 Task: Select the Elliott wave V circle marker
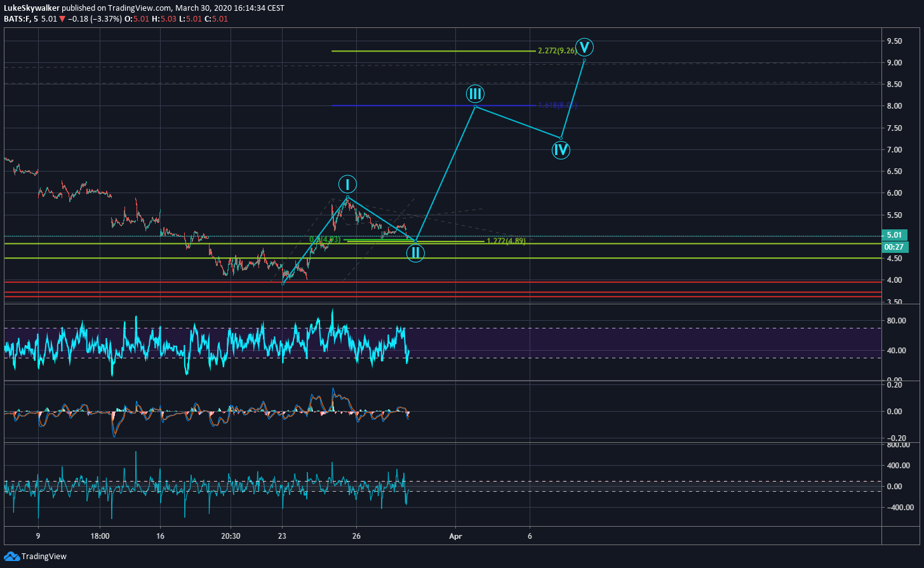coord(586,47)
